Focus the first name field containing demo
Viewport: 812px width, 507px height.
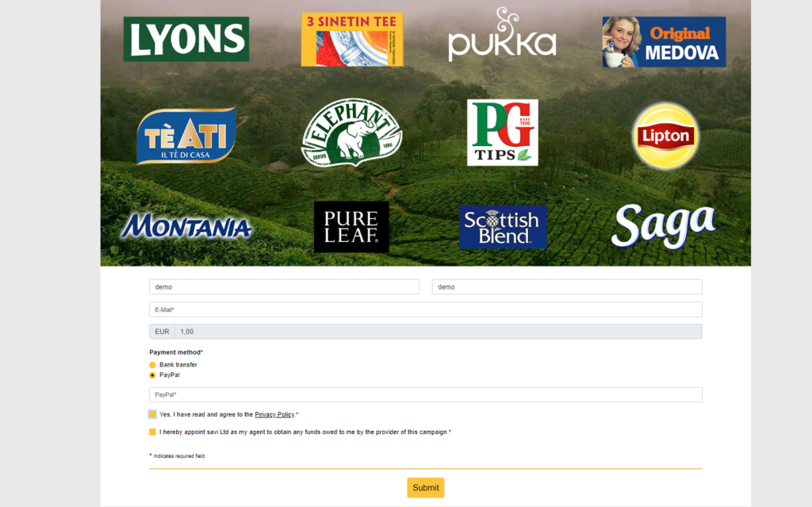point(285,286)
